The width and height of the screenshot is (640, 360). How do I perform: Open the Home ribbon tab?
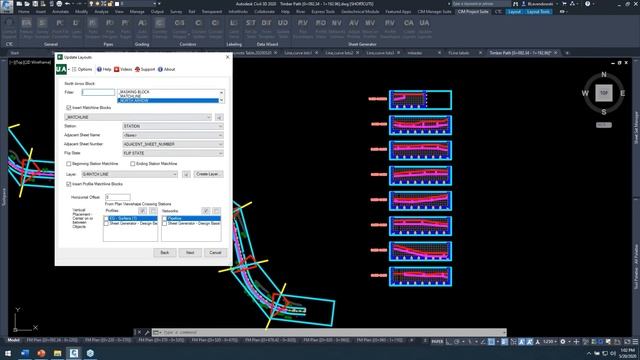pos(24,12)
